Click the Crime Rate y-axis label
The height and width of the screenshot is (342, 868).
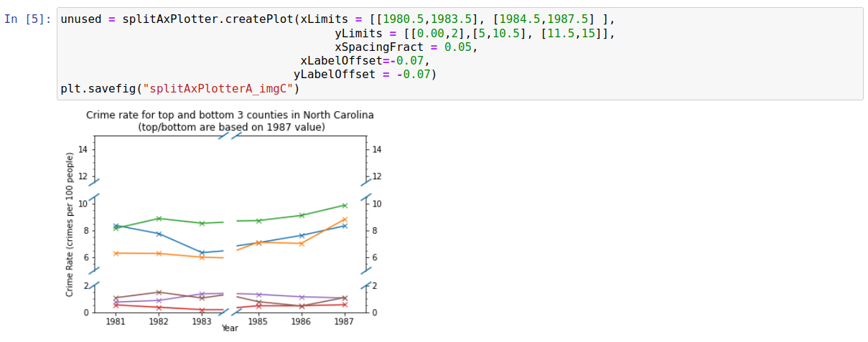click(x=70, y=224)
